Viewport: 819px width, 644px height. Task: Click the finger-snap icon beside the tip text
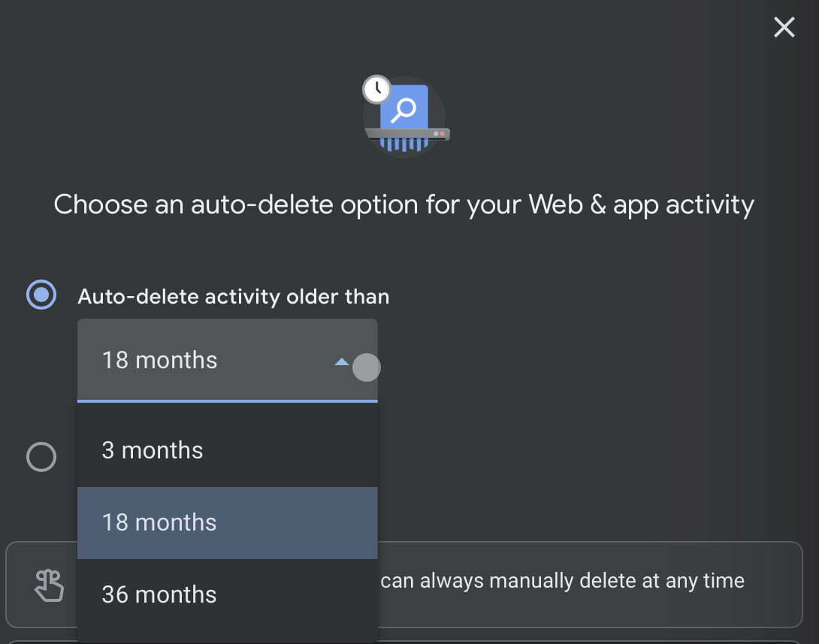[47, 584]
